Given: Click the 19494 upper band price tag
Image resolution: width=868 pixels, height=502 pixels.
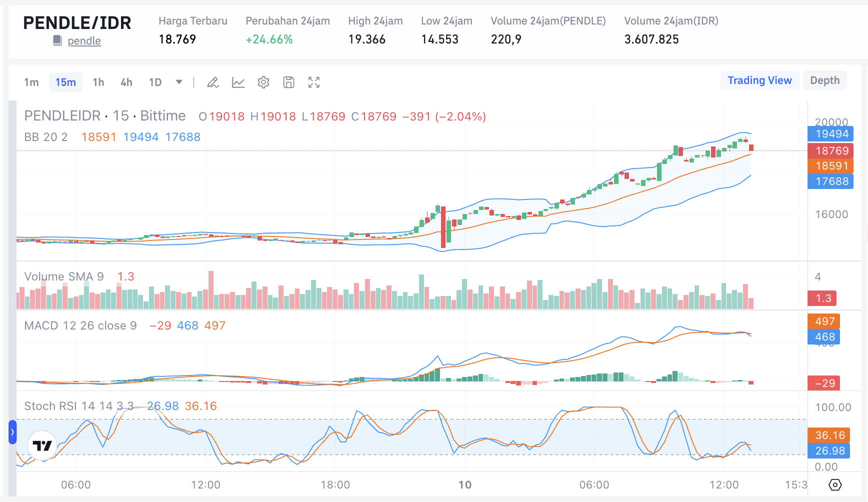Looking at the screenshot, I should pos(830,134).
